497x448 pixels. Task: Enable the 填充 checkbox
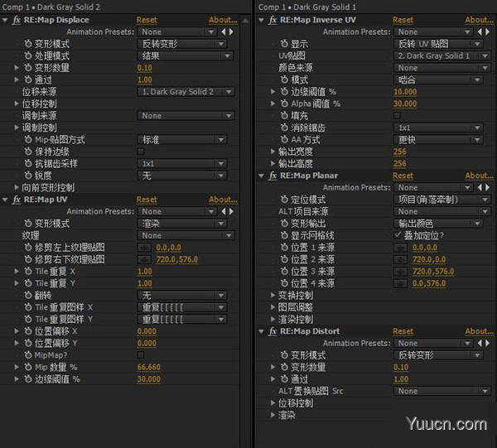click(x=397, y=116)
